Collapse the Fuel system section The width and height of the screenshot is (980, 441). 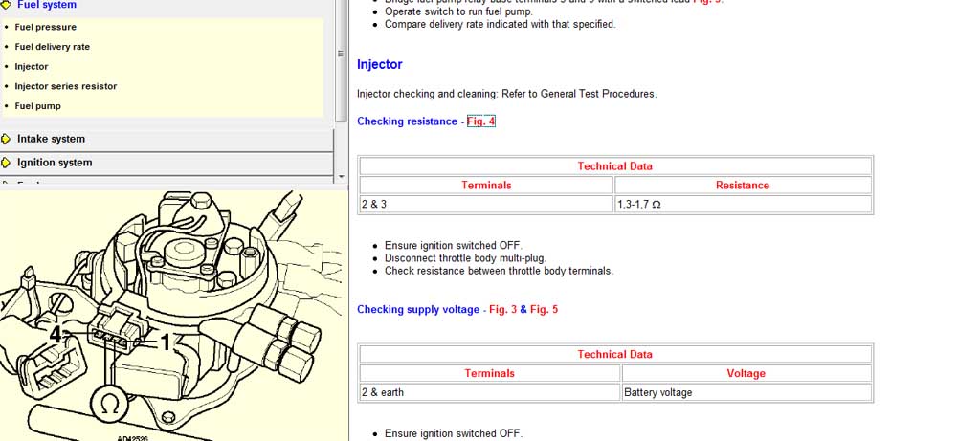(x=46, y=5)
